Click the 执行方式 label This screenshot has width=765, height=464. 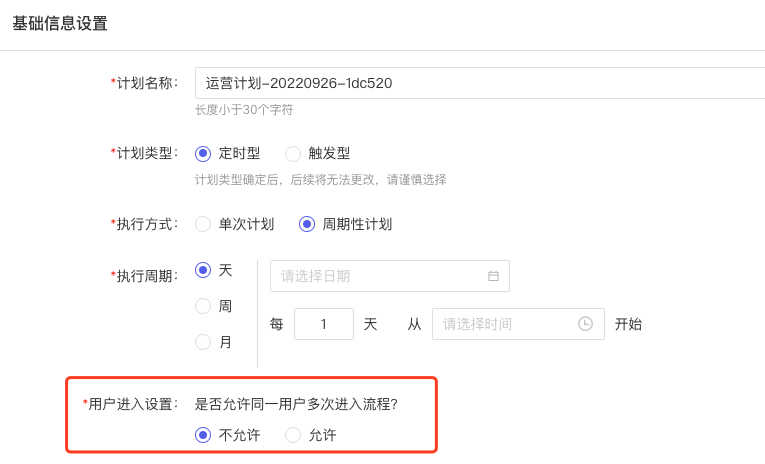tap(145, 224)
